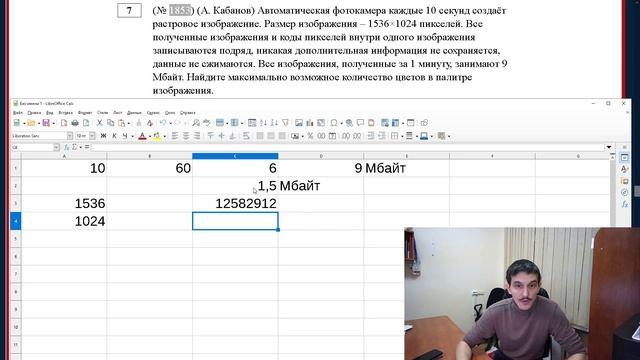Cut selection with the scissors icon

pyautogui.click(x=99, y=123)
